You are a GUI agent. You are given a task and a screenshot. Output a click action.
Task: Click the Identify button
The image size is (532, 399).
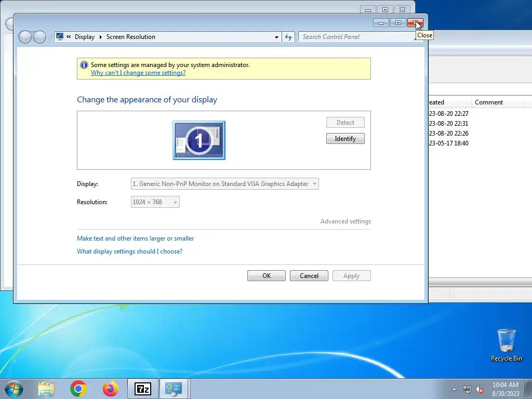345,138
